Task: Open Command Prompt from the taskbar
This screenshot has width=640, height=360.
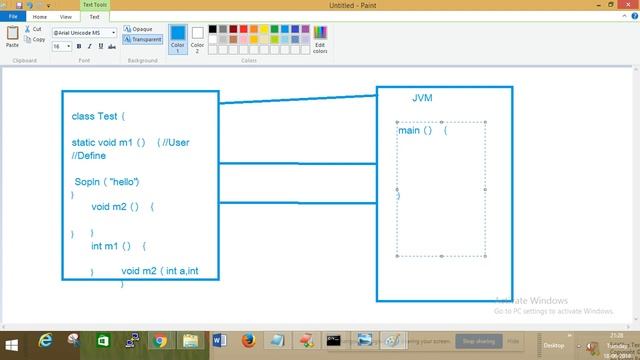Action: [333, 341]
